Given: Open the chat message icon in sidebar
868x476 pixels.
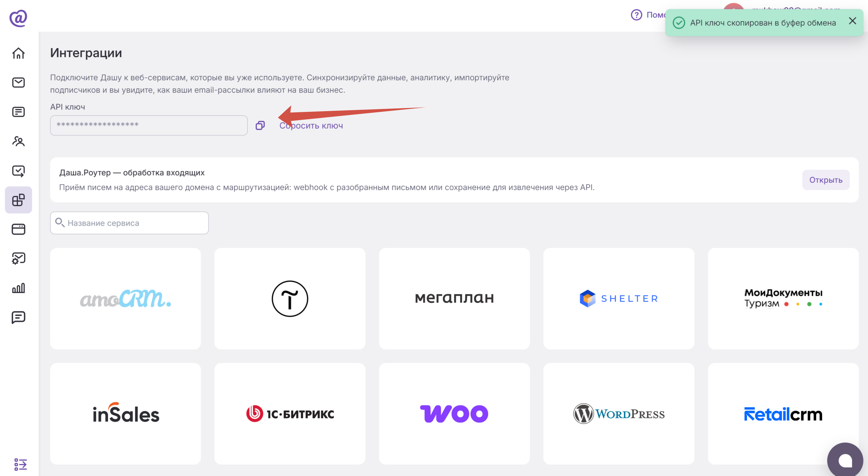Looking at the screenshot, I should tap(19, 317).
